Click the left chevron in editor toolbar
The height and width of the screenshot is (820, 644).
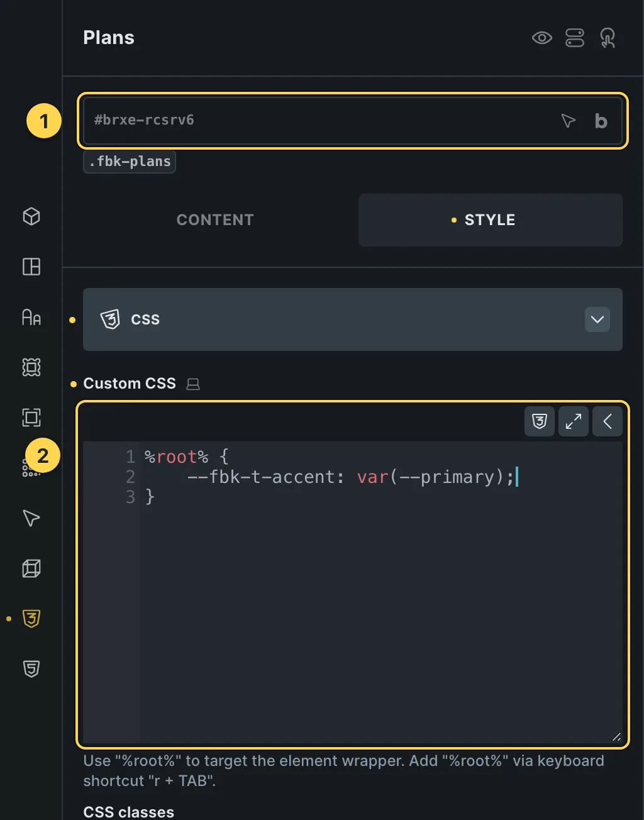[608, 421]
